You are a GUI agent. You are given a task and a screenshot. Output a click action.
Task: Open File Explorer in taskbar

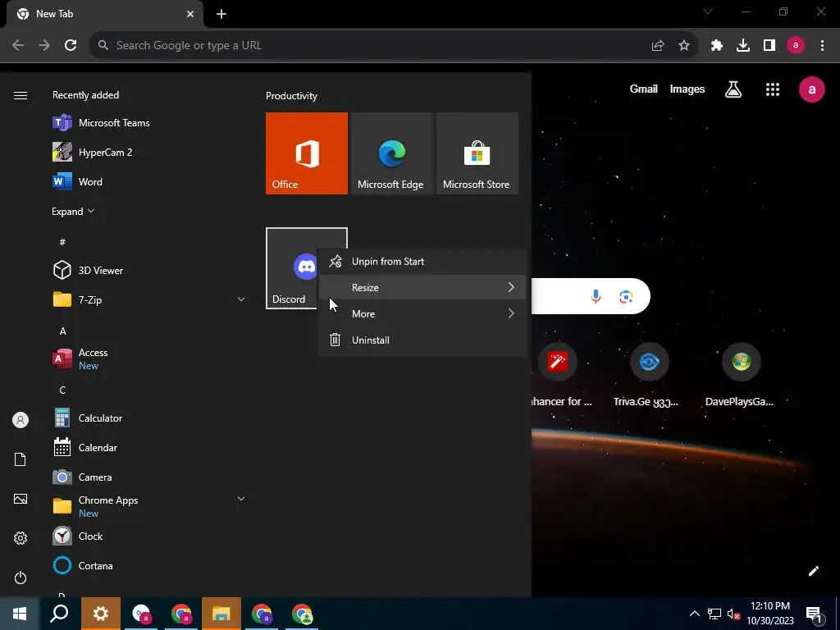[221, 614]
